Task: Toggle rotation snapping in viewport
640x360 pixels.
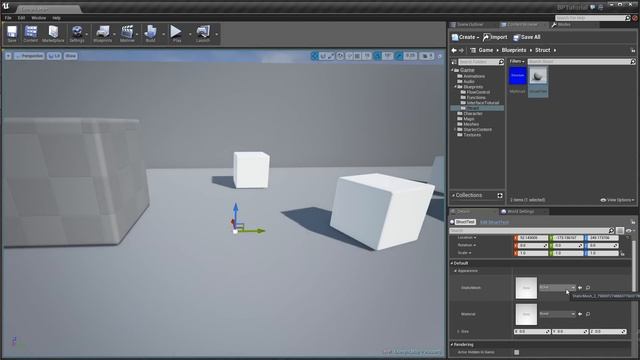Action: [x=378, y=56]
